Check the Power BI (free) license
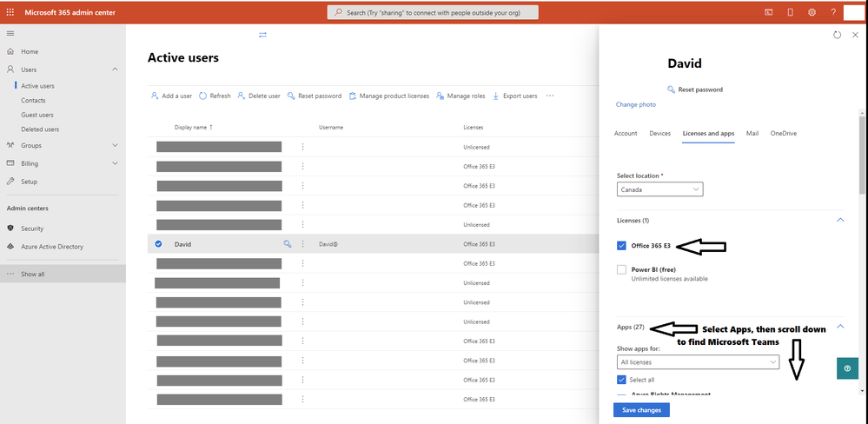Viewport: 868px width, 424px height. tap(621, 269)
